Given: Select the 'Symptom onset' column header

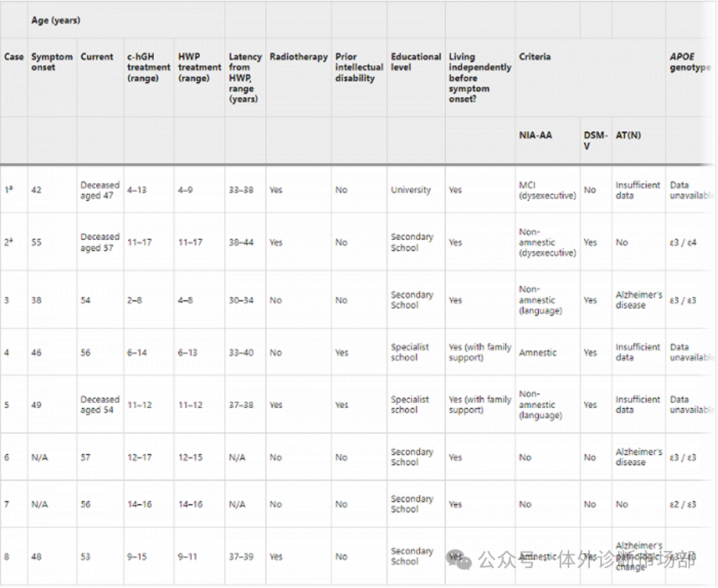Looking at the screenshot, I should (x=52, y=62).
